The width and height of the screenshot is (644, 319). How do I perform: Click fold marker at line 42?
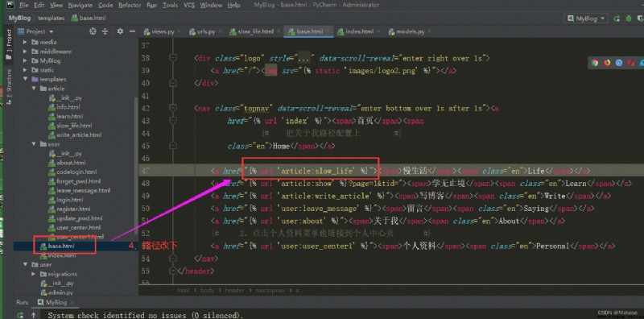[173, 108]
